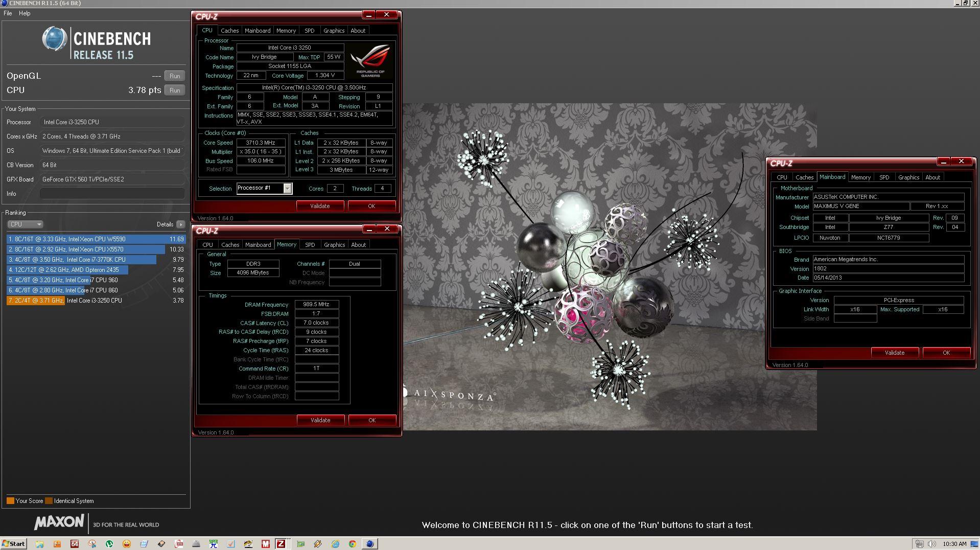Viewport: 980px width, 550px height.
Task: Run the OpenGL benchmark
Action: 175,76
